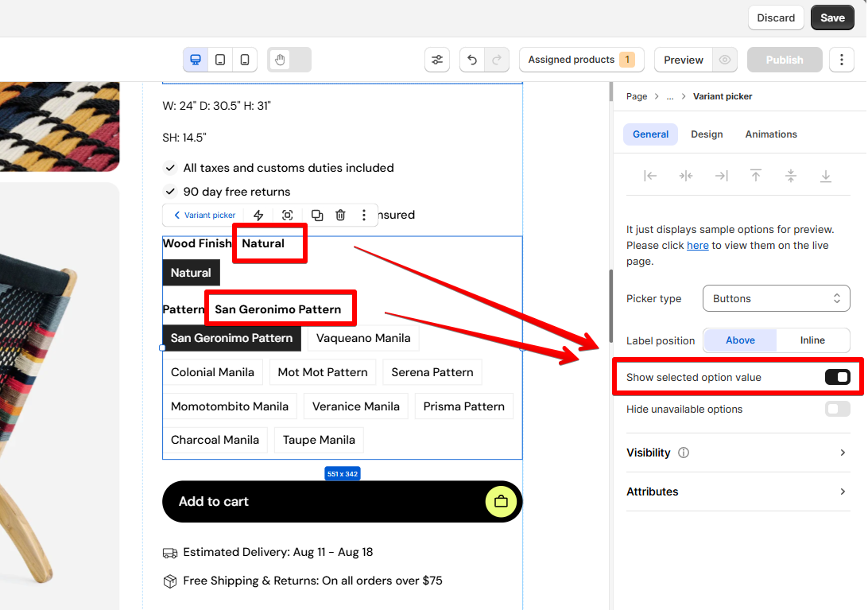Click the canvas vertical scrollbar

coord(611,306)
